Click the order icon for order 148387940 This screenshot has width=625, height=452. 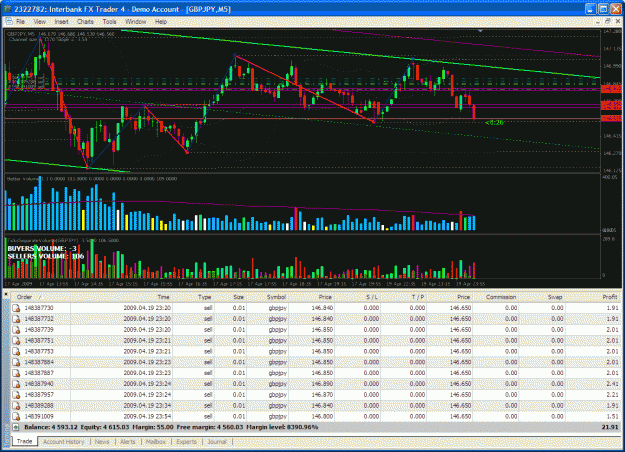click(x=16, y=384)
